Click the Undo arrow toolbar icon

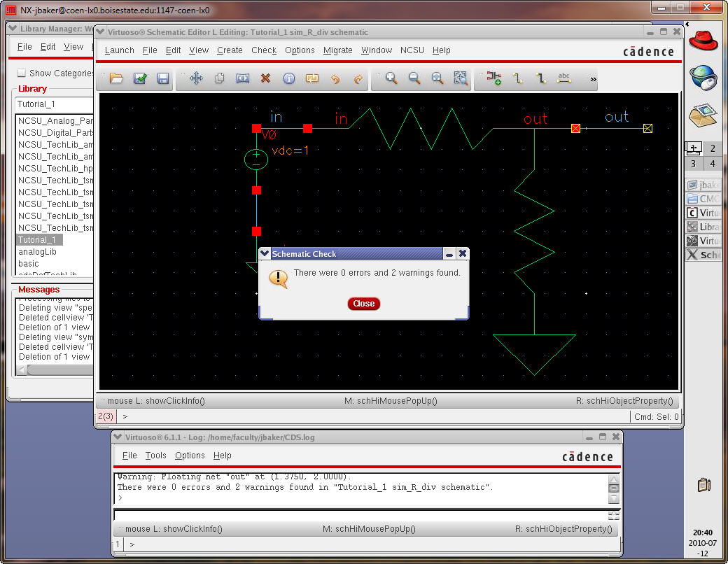click(x=335, y=79)
